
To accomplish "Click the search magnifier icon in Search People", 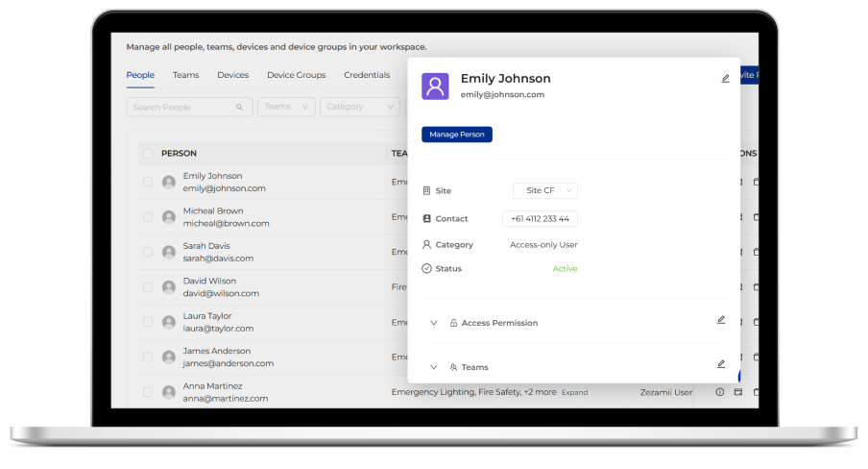I will coord(239,108).
